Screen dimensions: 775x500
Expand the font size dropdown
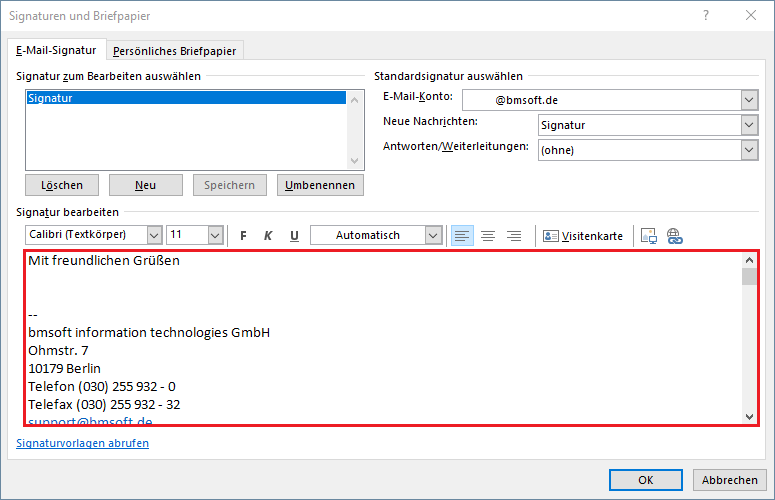[215, 235]
